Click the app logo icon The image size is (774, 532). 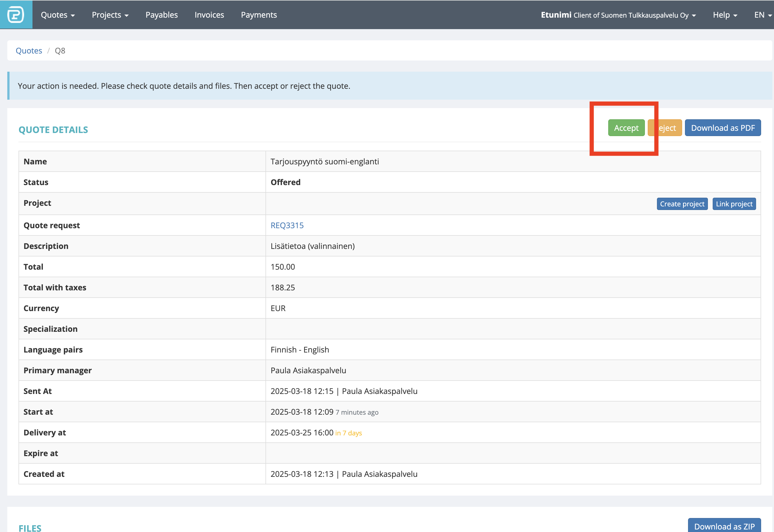click(16, 15)
